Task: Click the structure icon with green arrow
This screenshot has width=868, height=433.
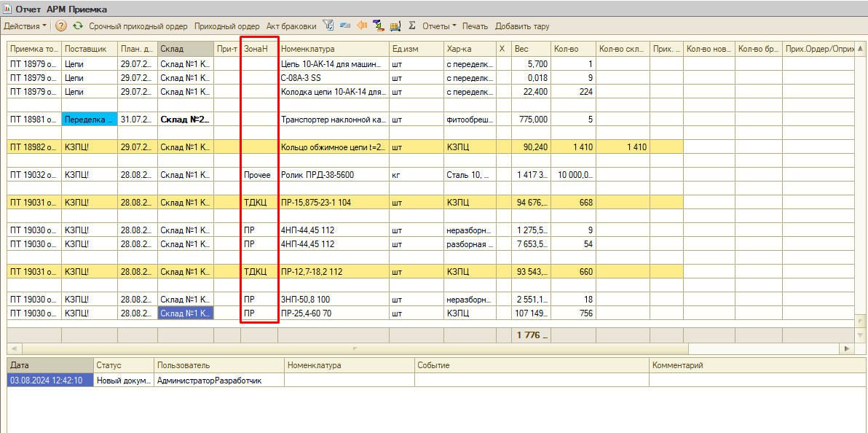Action: (379, 26)
